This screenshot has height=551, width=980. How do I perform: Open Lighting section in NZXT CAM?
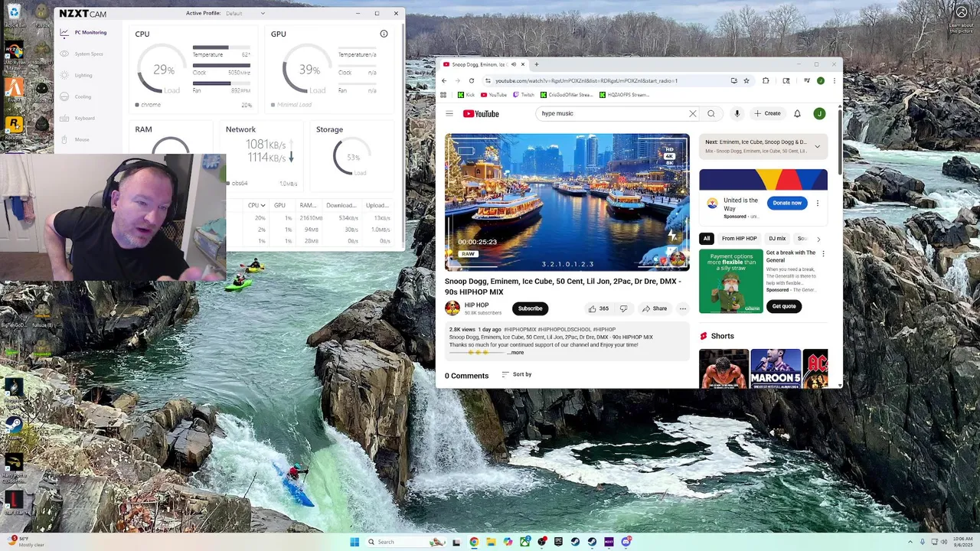click(77, 75)
